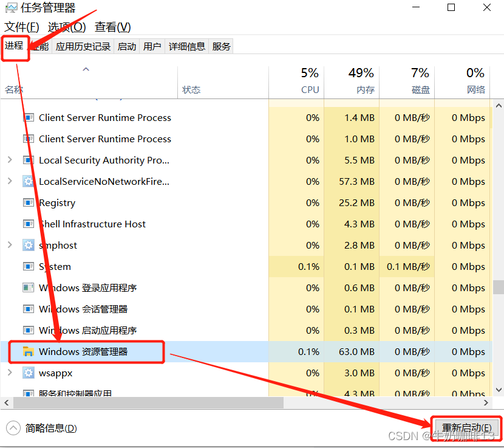Click the 简略信息(D) link
This screenshot has width=504, height=448.
[51, 429]
